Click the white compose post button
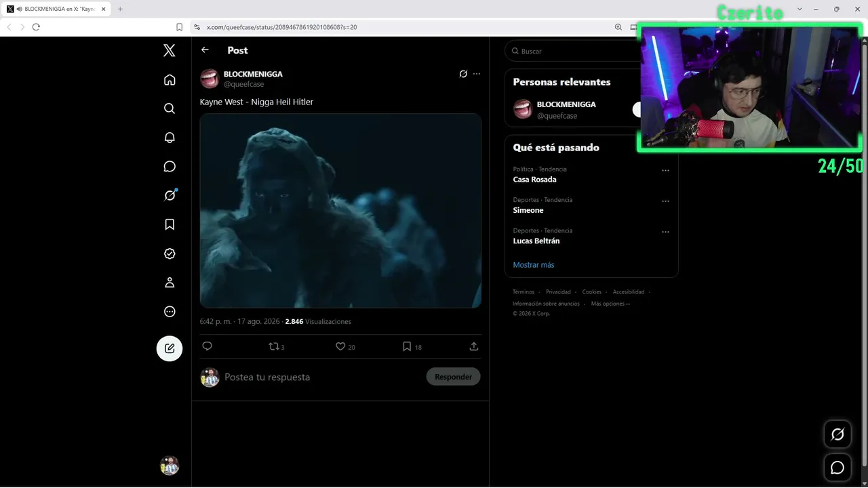This screenshot has height=488, width=868. [x=170, y=348]
